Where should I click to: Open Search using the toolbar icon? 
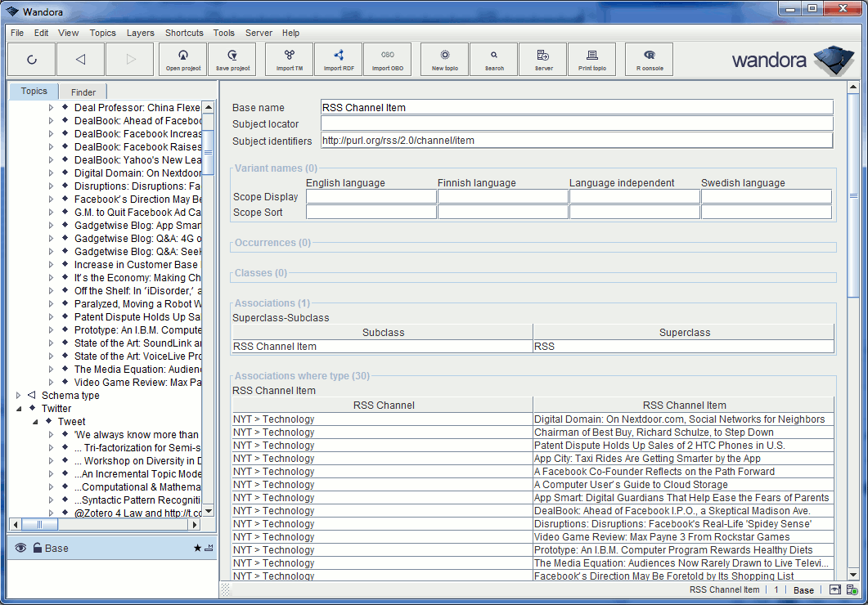pyautogui.click(x=493, y=59)
